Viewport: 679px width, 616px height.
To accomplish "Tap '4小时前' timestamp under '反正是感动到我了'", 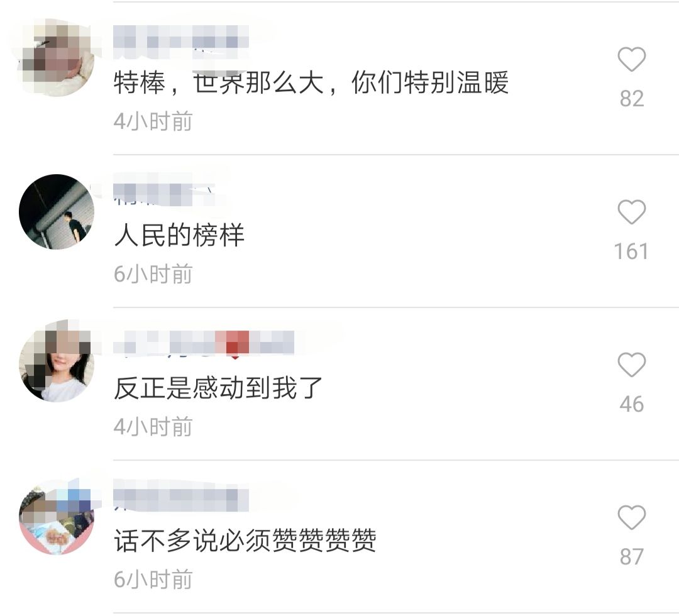I will [x=153, y=427].
